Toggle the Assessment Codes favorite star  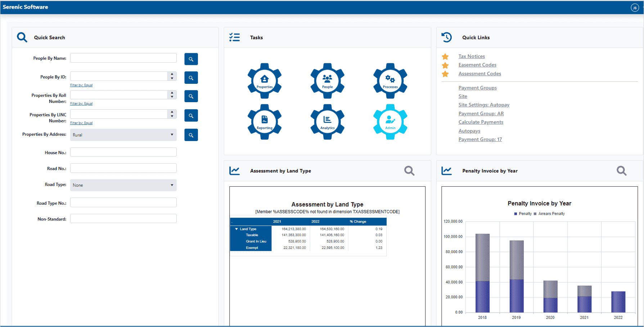click(445, 74)
